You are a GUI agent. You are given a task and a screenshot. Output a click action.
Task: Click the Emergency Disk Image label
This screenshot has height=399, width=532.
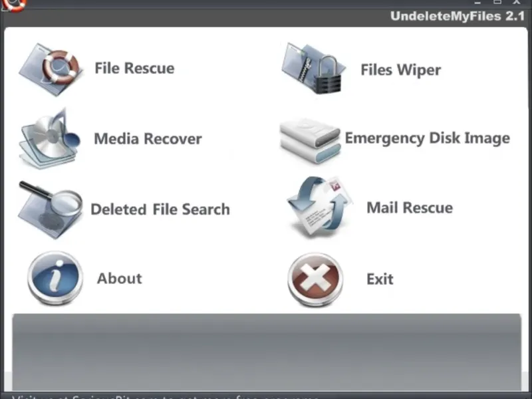click(x=428, y=138)
